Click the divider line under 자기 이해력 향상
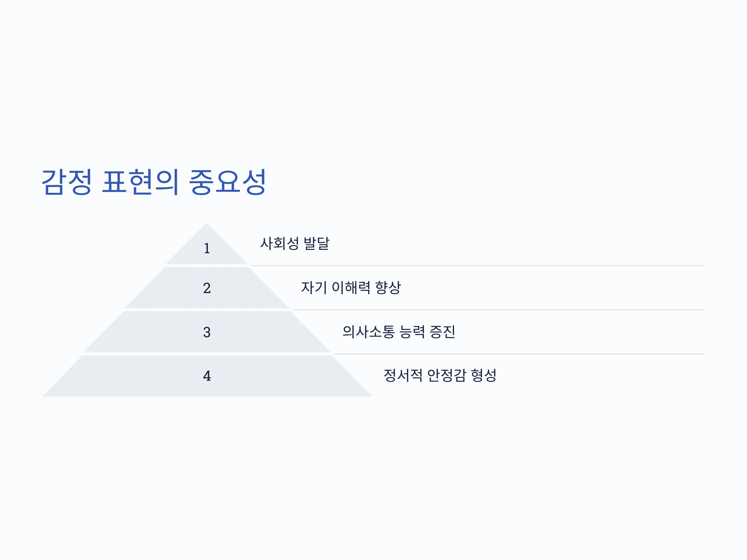This screenshot has width=747, height=560. (x=498, y=310)
